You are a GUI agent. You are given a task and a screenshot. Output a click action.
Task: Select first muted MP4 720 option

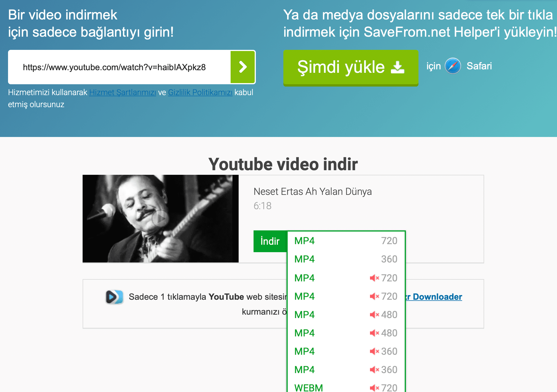[346, 278]
